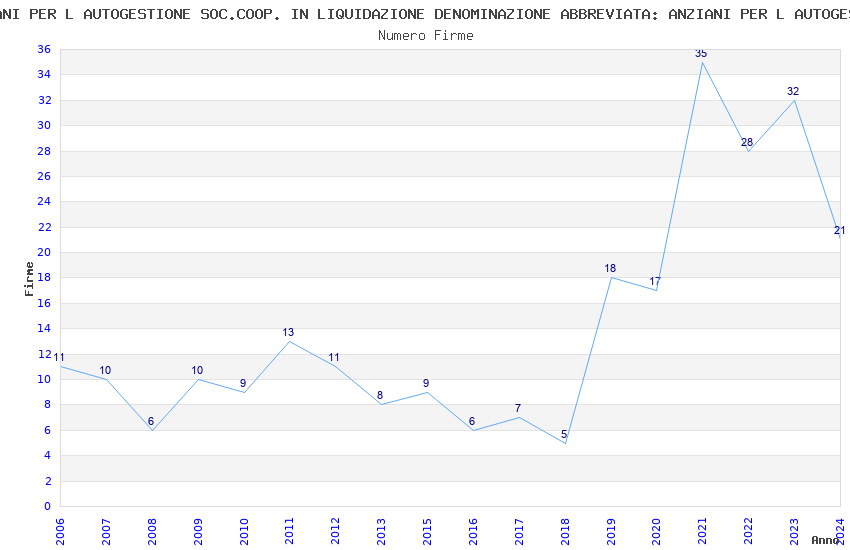Click the x-axis year label 2015
The width and height of the screenshot is (850, 550).
pyautogui.click(x=427, y=532)
